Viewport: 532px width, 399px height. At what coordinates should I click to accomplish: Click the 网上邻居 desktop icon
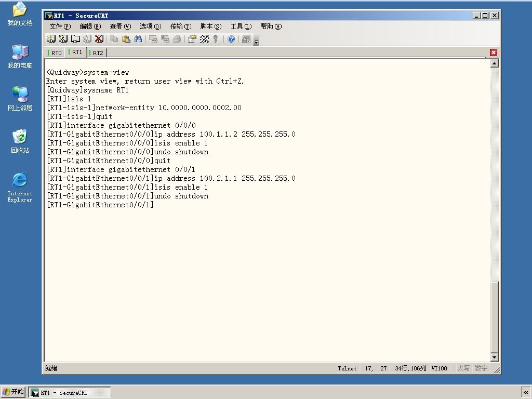(20, 99)
